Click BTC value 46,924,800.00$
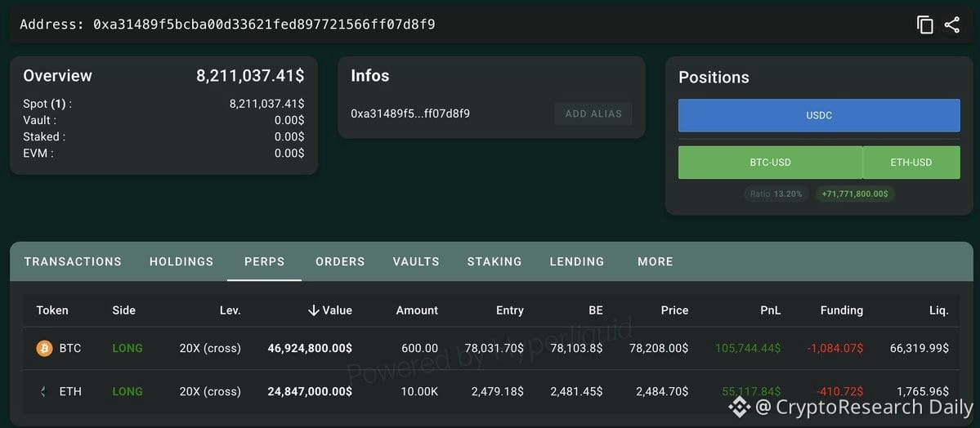Image resolution: width=980 pixels, height=428 pixels. [310, 348]
